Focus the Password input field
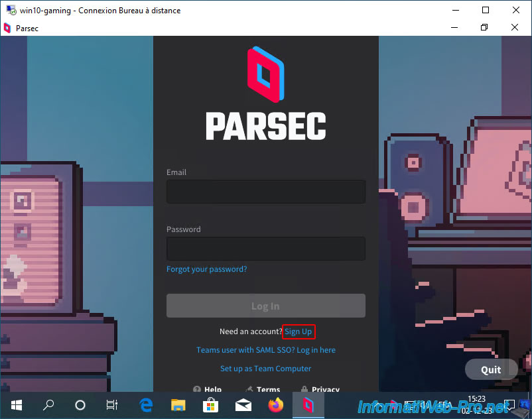 click(x=265, y=249)
